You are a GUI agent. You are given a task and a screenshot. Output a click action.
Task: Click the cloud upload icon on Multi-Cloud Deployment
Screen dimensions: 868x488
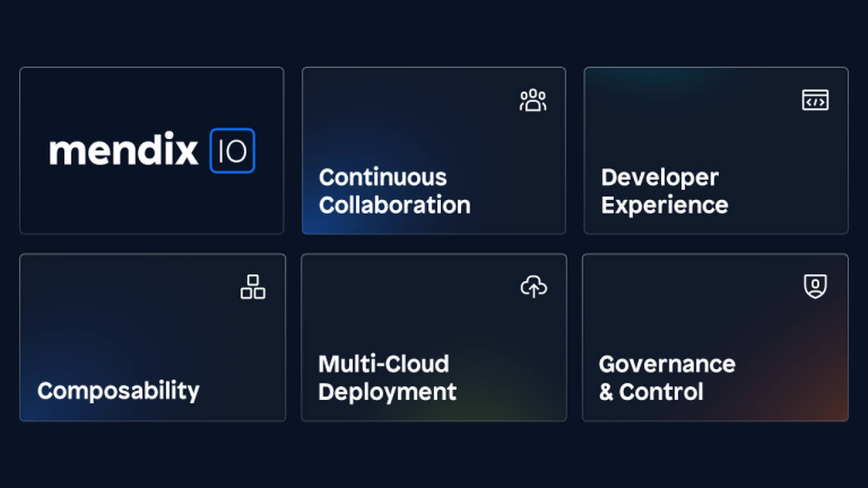click(533, 286)
